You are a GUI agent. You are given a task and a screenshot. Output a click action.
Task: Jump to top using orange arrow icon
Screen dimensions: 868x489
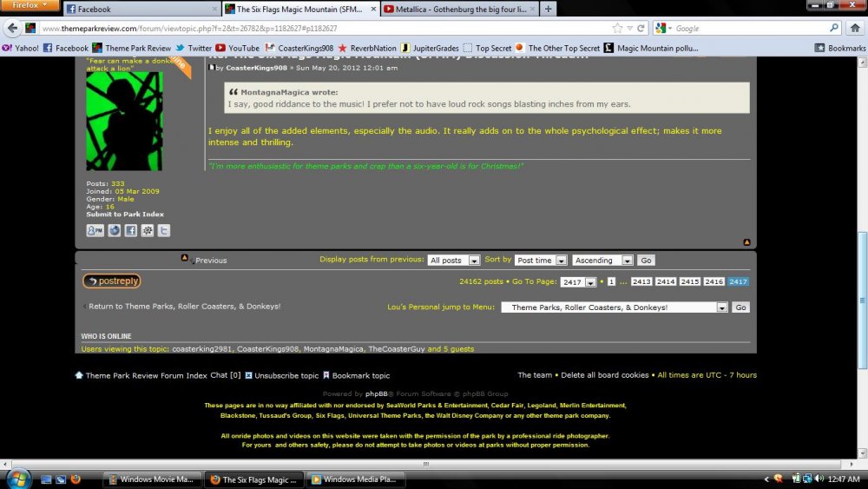coord(746,242)
